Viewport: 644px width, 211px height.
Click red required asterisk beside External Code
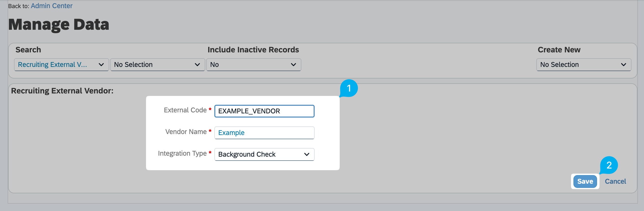(210, 109)
